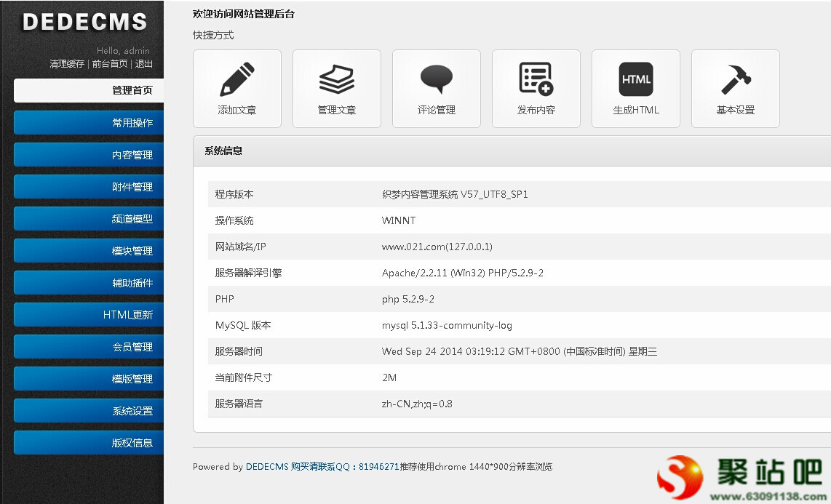This screenshot has width=831, height=504.
Task: Click the WINNT operating system value
Action: click(399, 220)
